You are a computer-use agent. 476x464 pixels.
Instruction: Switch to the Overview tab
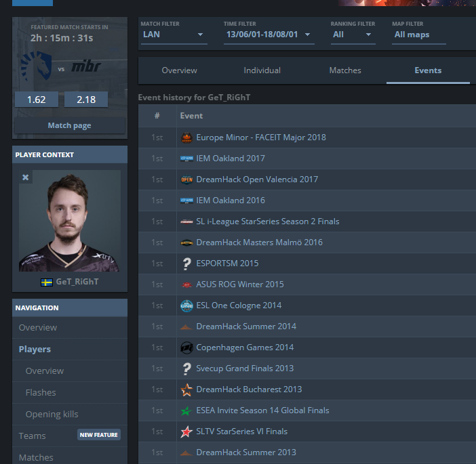click(180, 70)
